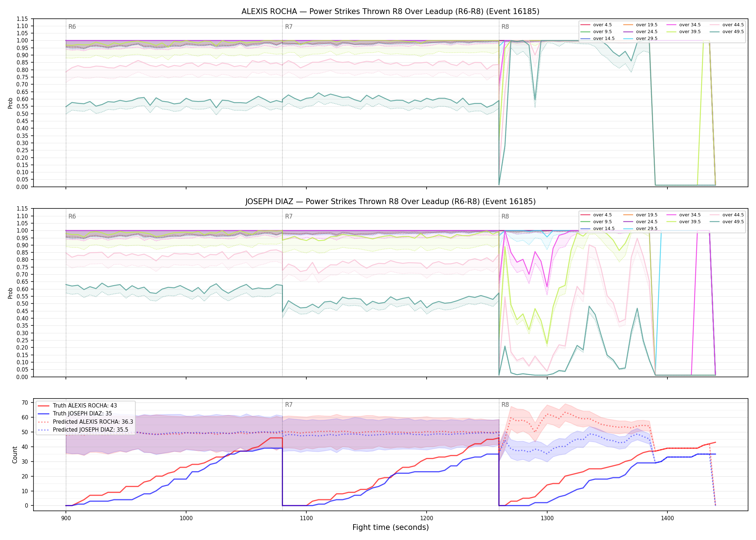Click the R7 round label in Count chart
The width and height of the screenshot is (756, 540).
(289, 405)
